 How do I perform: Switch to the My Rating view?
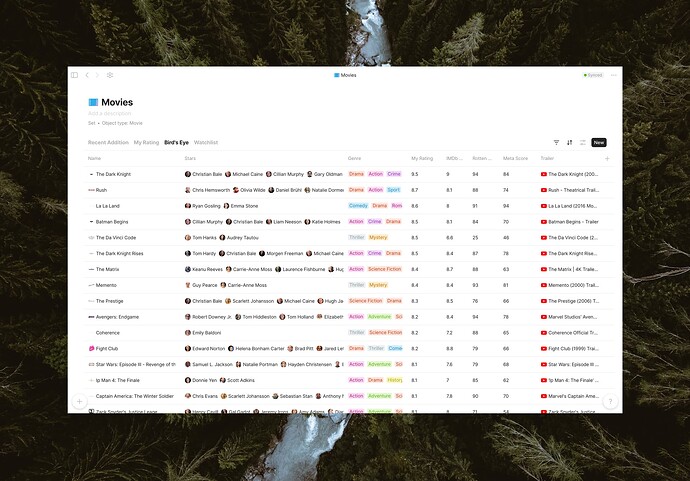click(x=146, y=143)
